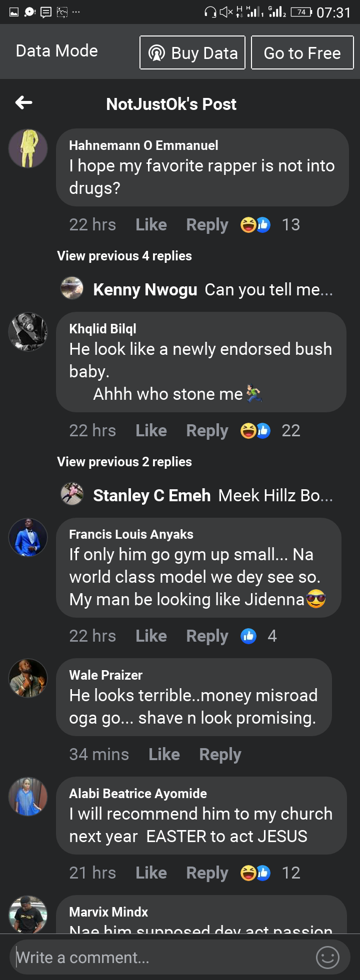
Task: Tap the back arrow icon
Action: (24, 103)
